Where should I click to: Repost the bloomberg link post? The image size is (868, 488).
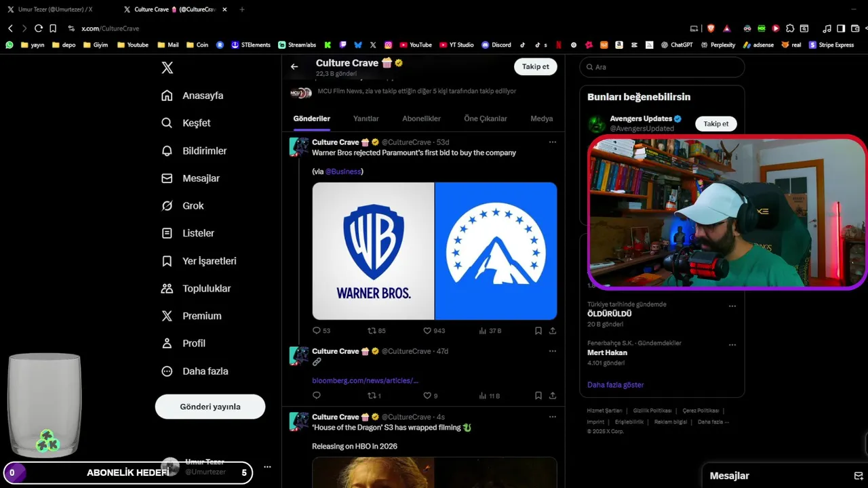[374, 396]
